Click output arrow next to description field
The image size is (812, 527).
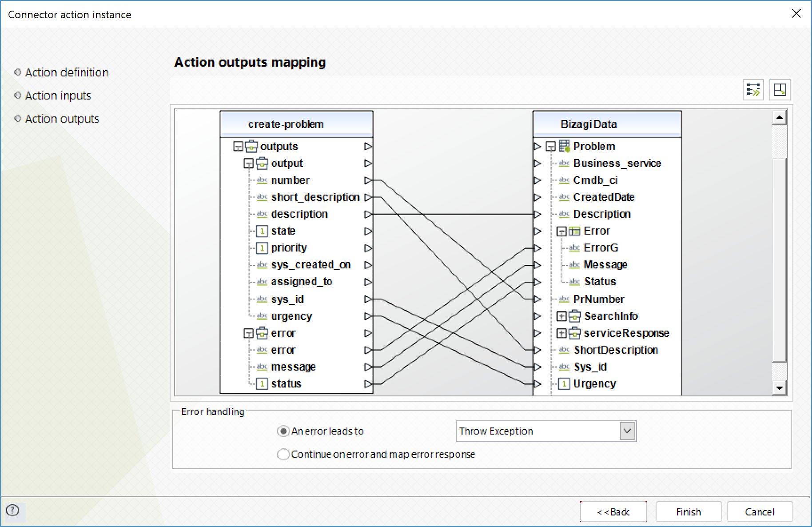(368, 214)
